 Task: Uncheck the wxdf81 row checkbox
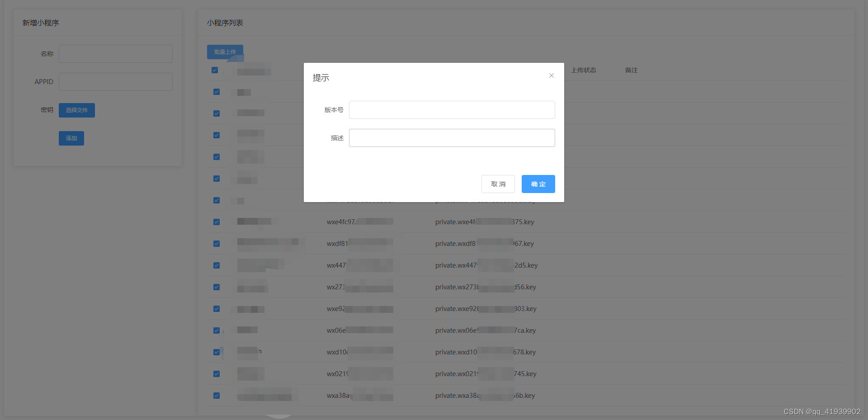(x=217, y=243)
